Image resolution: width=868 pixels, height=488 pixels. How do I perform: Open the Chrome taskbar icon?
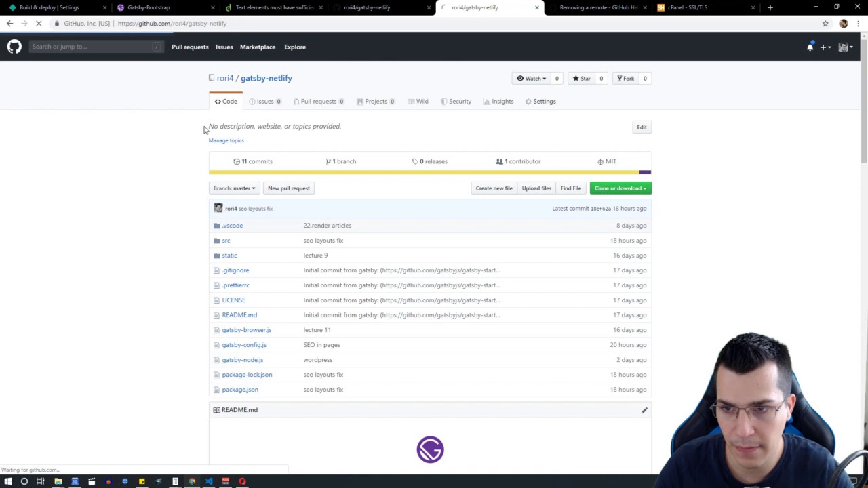[192, 481]
